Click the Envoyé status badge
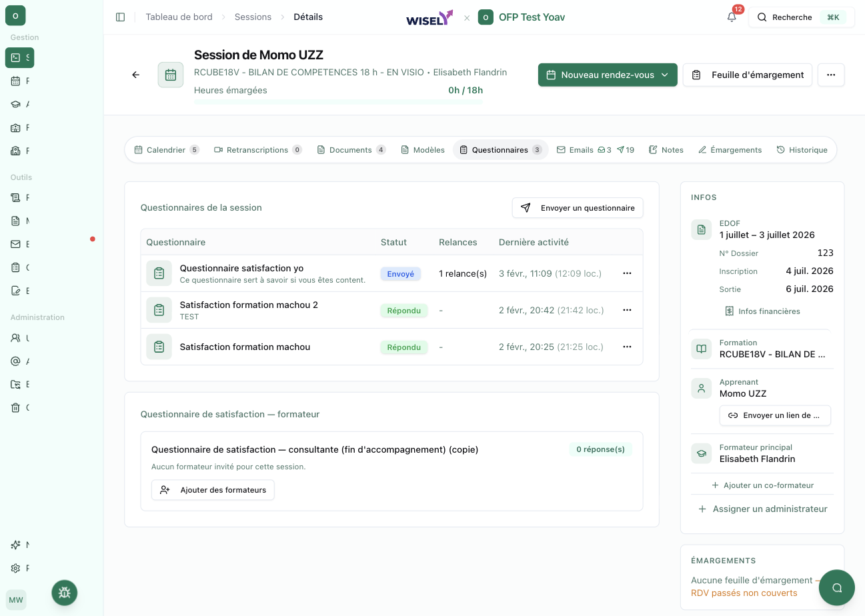The width and height of the screenshot is (865, 616). pyautogui.click(x=401, y=274)
